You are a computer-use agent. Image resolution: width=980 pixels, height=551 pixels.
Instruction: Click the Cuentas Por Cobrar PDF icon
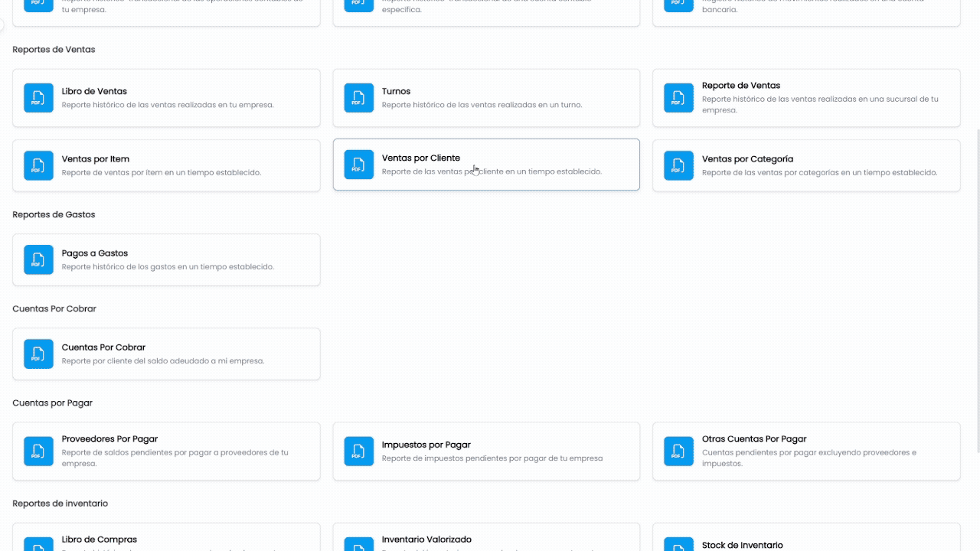[38, 354]
